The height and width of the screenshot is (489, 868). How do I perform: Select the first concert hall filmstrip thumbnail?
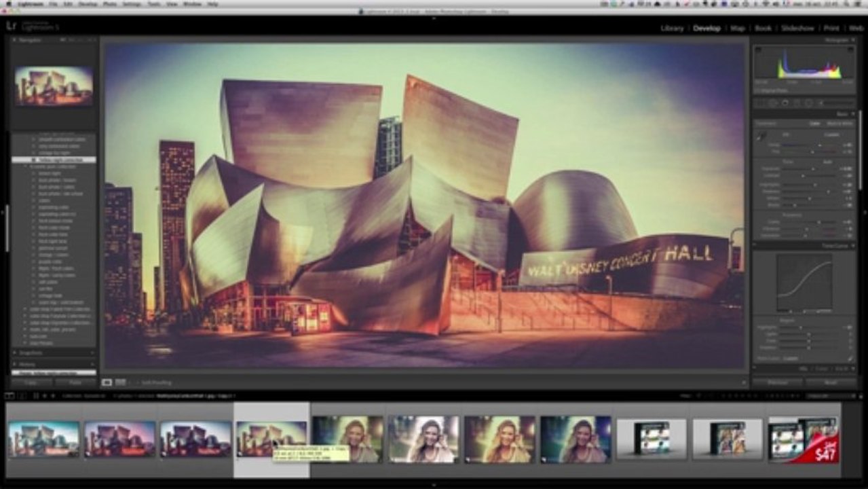(43, 439)
